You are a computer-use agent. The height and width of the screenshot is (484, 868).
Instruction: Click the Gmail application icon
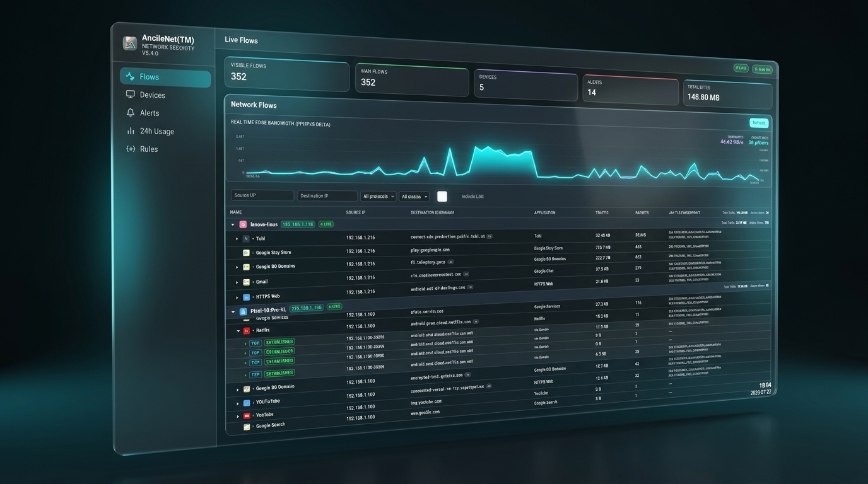pos(247,282)
